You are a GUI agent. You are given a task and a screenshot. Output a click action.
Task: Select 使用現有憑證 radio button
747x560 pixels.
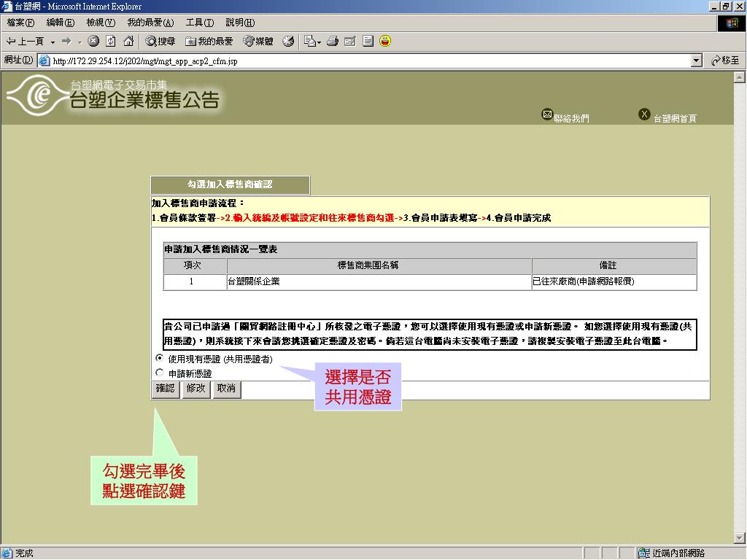160,357
